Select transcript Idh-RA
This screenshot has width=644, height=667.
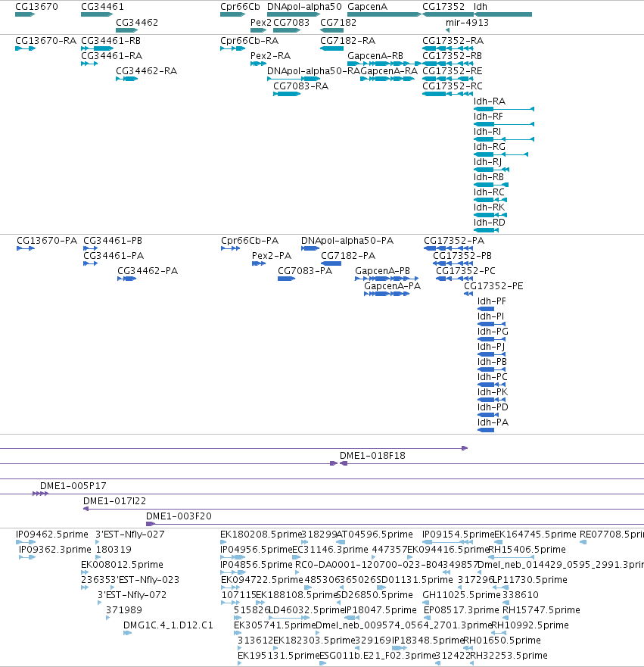pyautogui.click(x=504, y=109)
